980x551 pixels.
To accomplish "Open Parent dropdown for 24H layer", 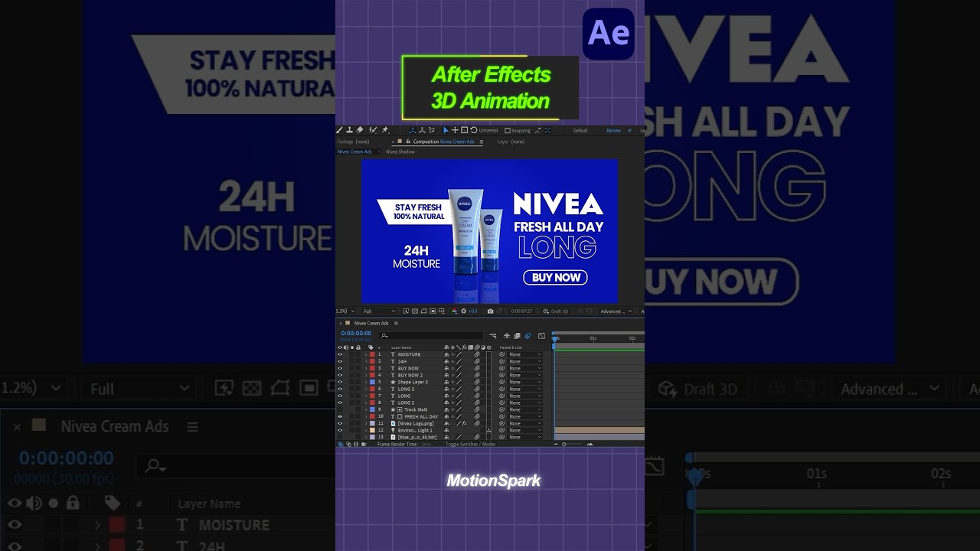I will coord(525,361).
